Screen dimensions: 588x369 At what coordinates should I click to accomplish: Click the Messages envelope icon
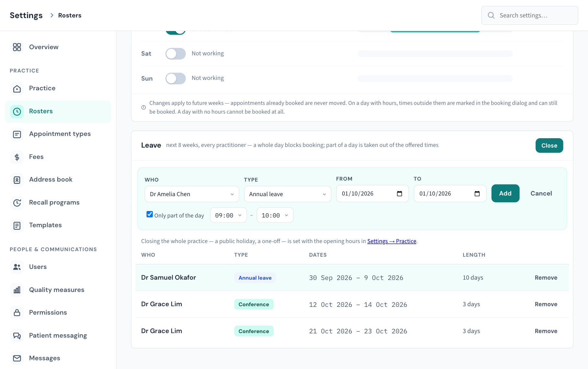17,358
